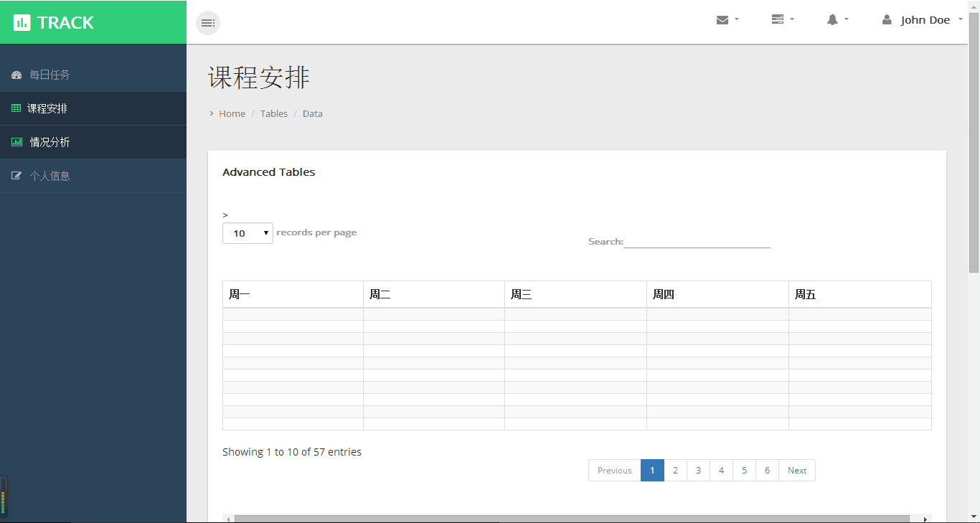980x523 pixels.
Task: Sort table by 周二 column header
Action: pos(434,294)
